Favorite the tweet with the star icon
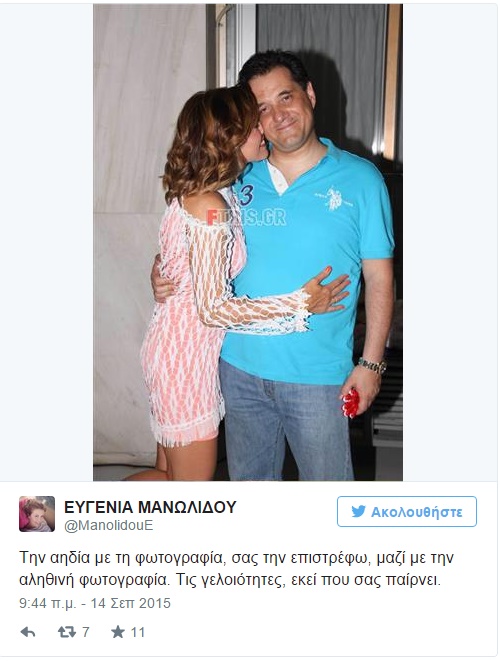 pos(118,631)
